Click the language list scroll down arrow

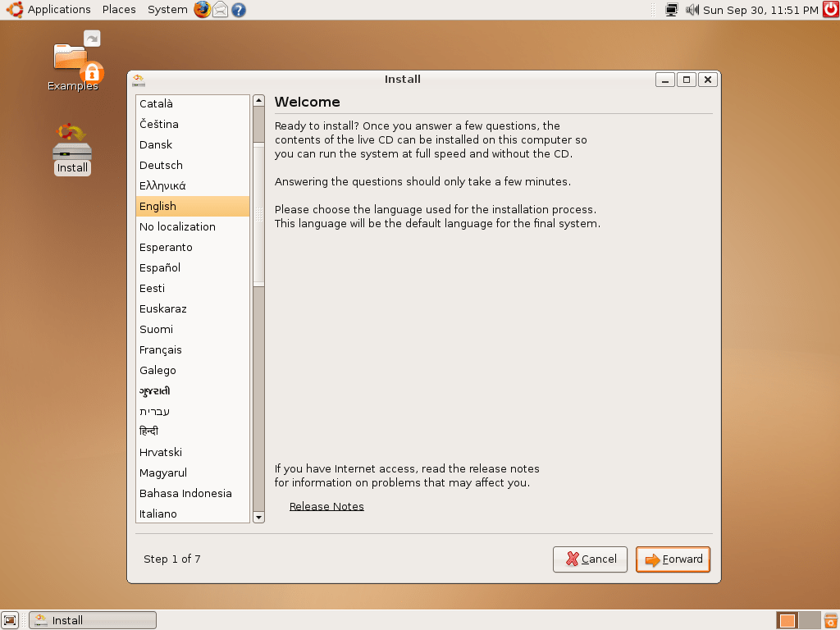[x=258, y=517]
